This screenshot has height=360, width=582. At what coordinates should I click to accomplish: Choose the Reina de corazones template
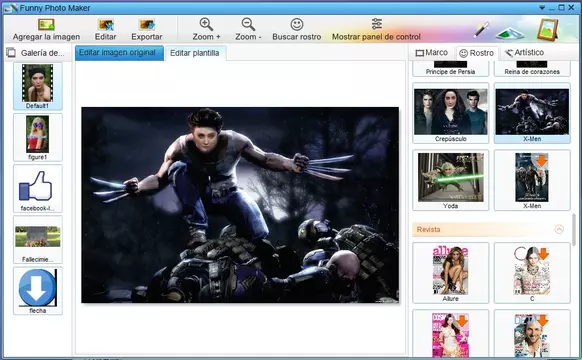click(532, 69)
